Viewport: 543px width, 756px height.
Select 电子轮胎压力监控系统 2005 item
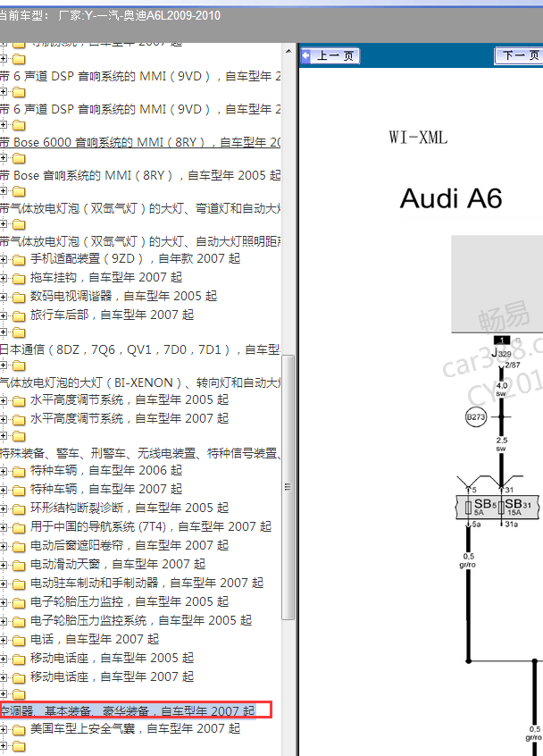tap(141, 620)
